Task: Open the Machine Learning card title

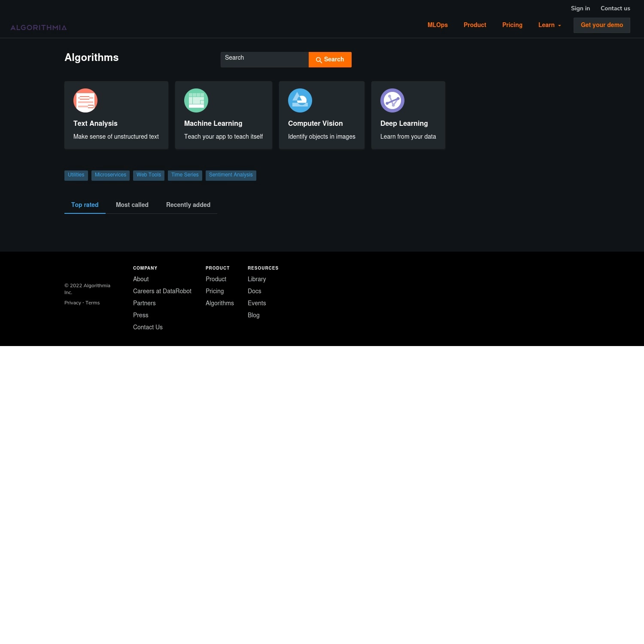Action: coord(213,123)
